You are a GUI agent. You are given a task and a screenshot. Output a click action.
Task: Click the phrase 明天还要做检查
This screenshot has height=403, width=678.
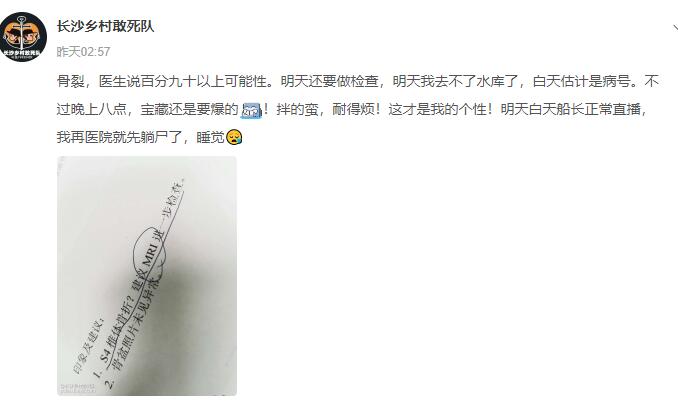point(329,81)
